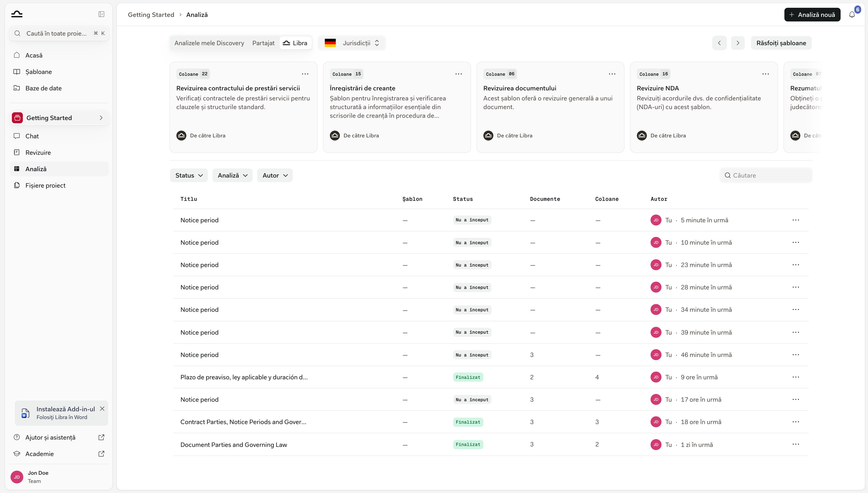Viewport: 868px width, 493px height.
Task: Expand the Getting Started project chevron
Action: (101, 118)
